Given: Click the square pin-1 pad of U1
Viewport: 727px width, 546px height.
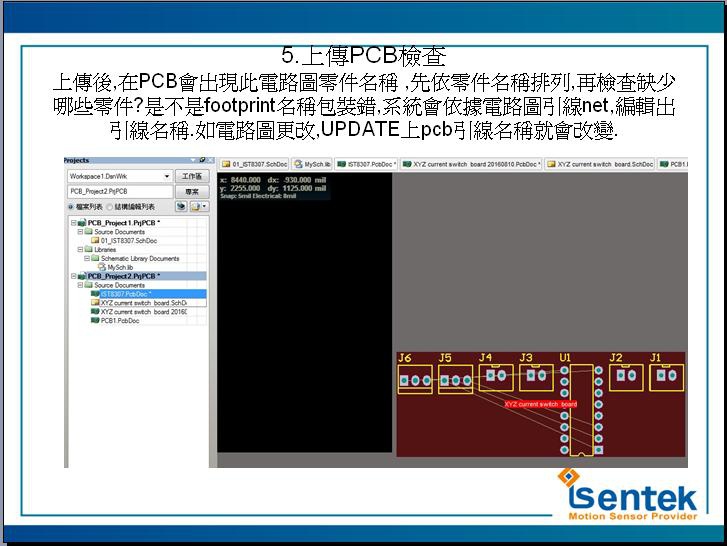Looking at the screenshot, I should 599,450.
